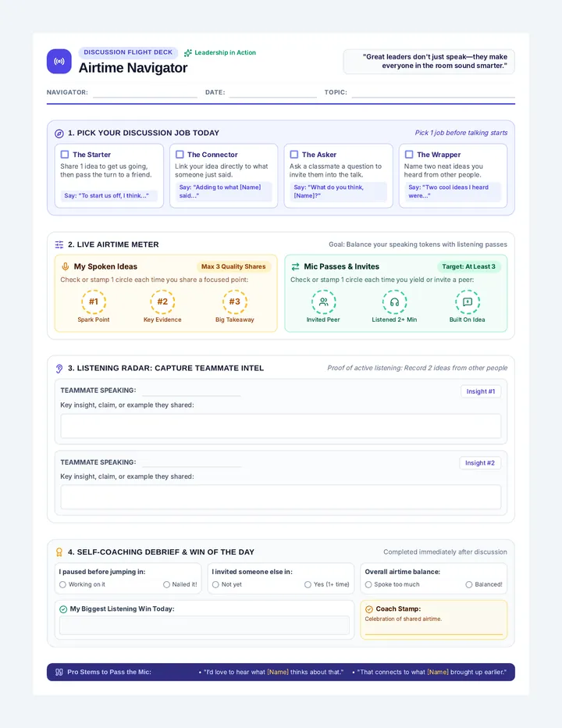Click the Max 3 Quality Shares badge
This screenshot has height=728, width=562.
[233, 266]
